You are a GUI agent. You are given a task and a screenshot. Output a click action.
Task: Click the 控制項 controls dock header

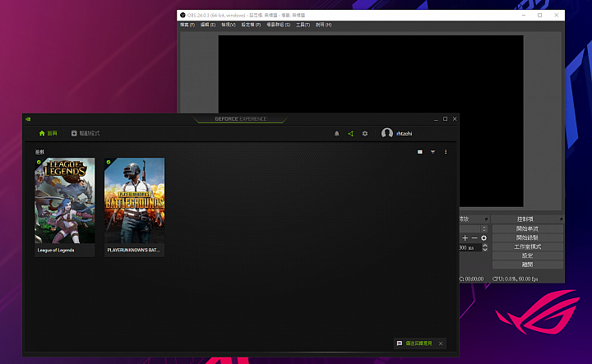pos(525,219)
